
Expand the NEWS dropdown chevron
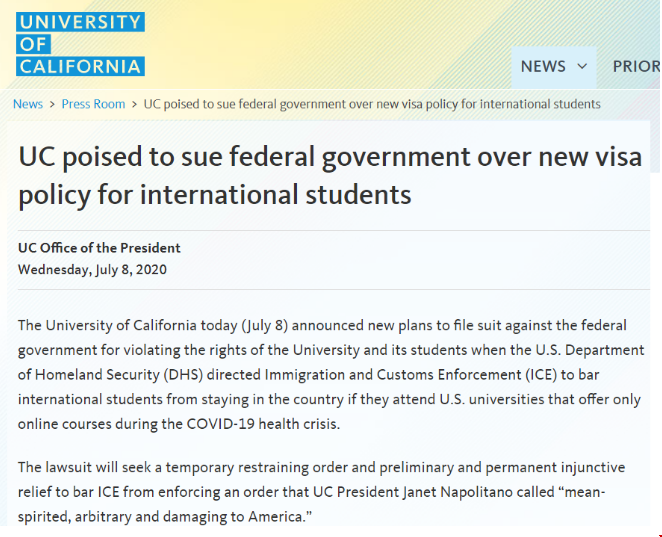(x=582, y=67)
